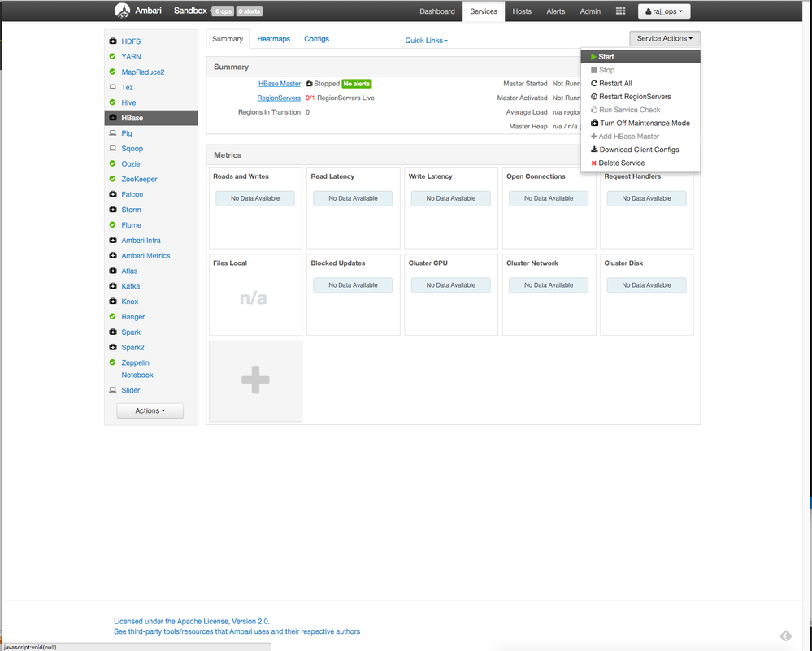This screenshot has height=651, width=812.
Task: Select the Spark2 service
Action: (x=132, y=348)
